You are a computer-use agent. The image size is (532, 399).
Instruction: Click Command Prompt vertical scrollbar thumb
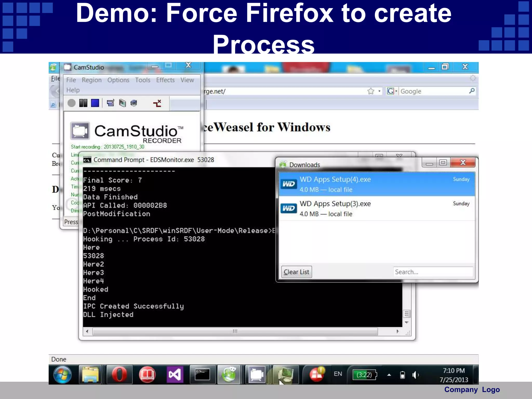(407, 314)
